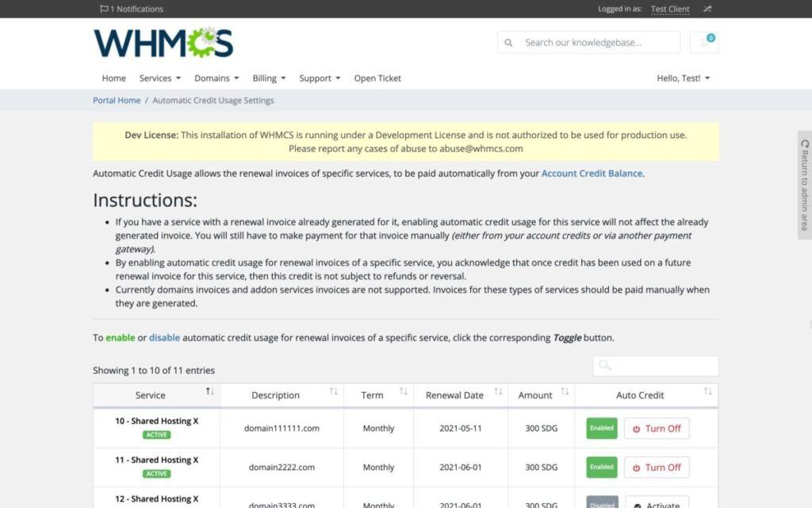This screenshot has width=812, height=508.
Task: Go to Home in the navigation
Action: click(114, 79)
